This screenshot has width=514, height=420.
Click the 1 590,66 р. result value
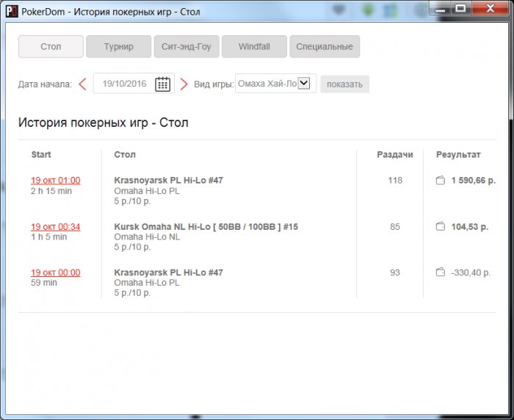474,181
